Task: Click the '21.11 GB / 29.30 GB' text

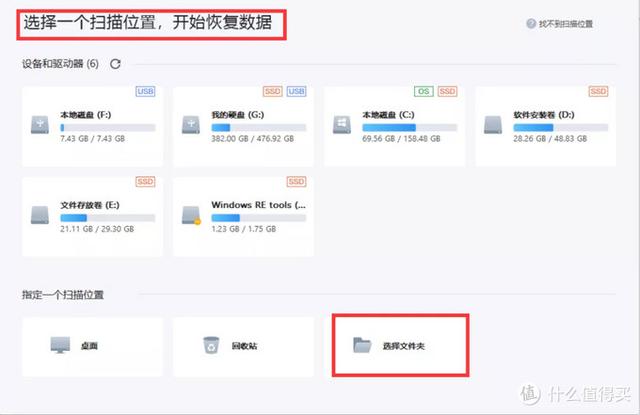Action: pos(97,229)
